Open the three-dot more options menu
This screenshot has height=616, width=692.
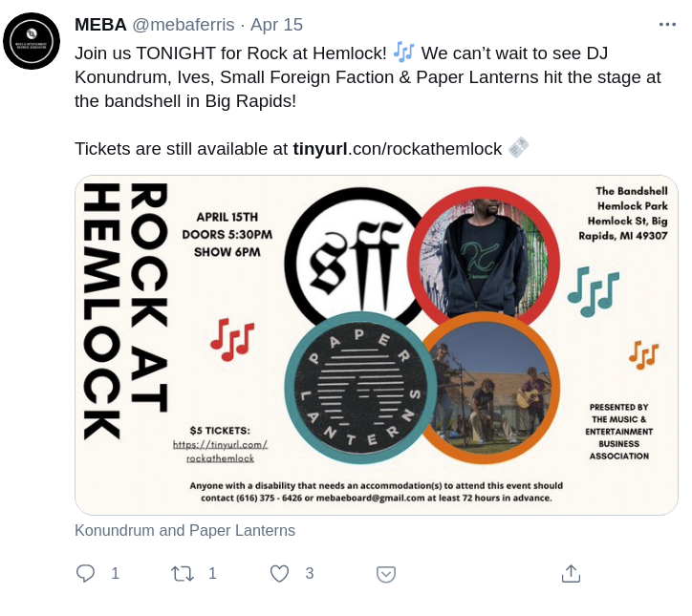coord(667,25)
